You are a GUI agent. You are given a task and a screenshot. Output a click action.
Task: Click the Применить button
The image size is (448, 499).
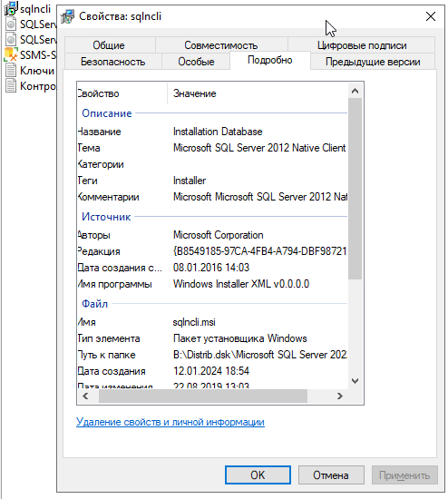tap(404, 475)
